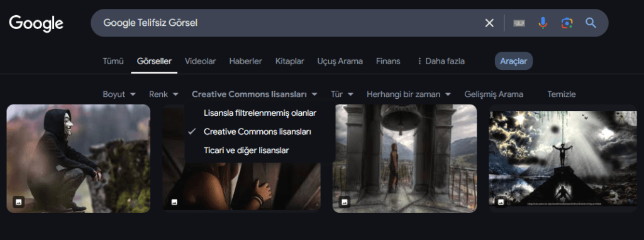Expand the Renk color filter

pyautogui.click(x=164, y=94)
